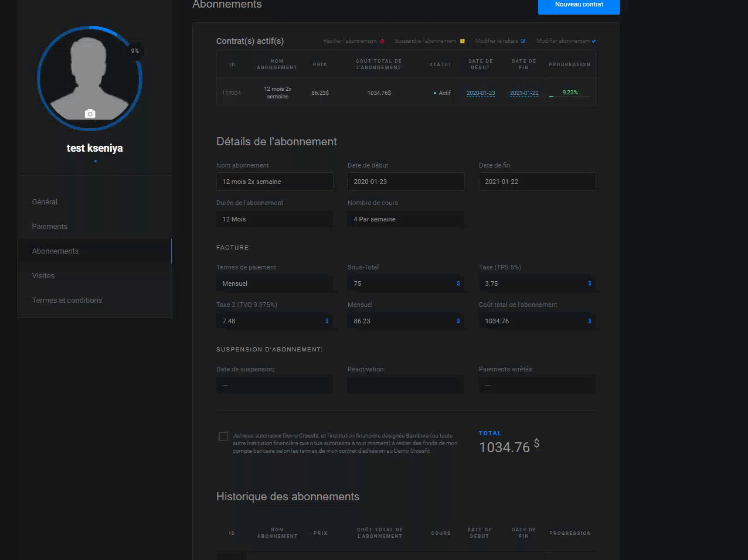Open the Nombre de cours dropdown
The height and width of the screenshot is (560, 748).
[x=406, y=219]
